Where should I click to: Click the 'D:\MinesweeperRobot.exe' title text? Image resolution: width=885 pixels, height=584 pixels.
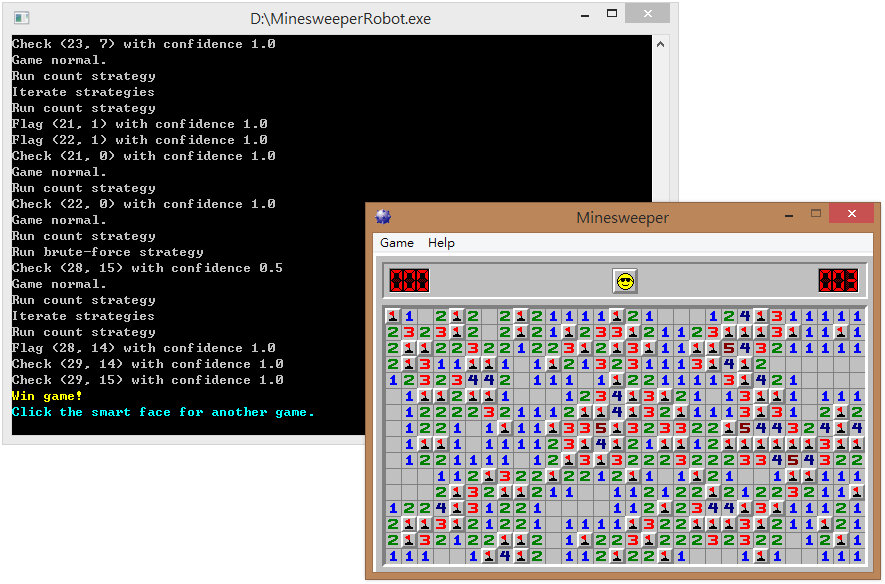click(x=340, y=19)
